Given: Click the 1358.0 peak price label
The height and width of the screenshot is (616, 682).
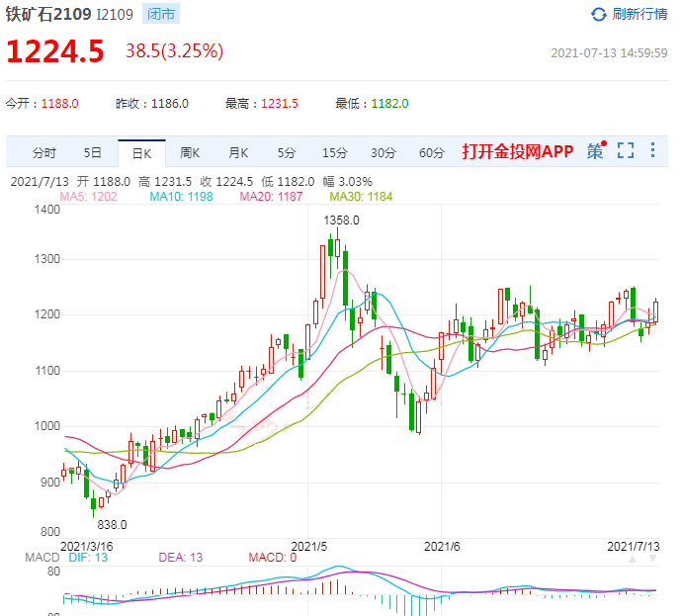Looking at the screenshot, I should (343, 220).
